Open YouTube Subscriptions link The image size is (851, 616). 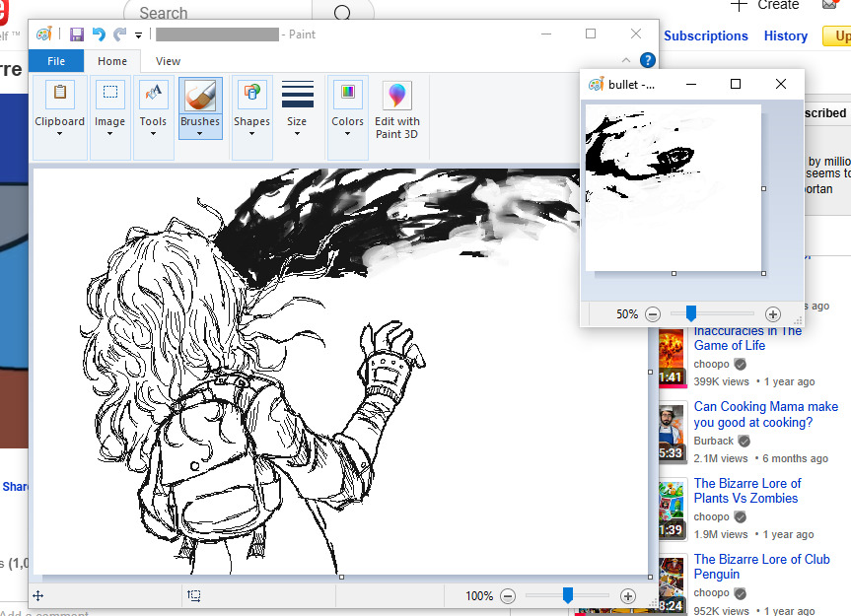[x=705, y=35]
